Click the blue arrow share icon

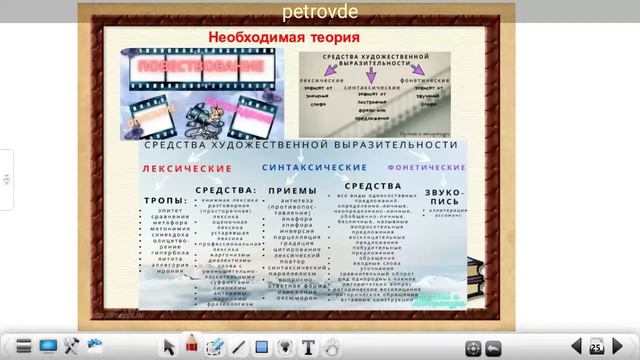pos(95,345)
